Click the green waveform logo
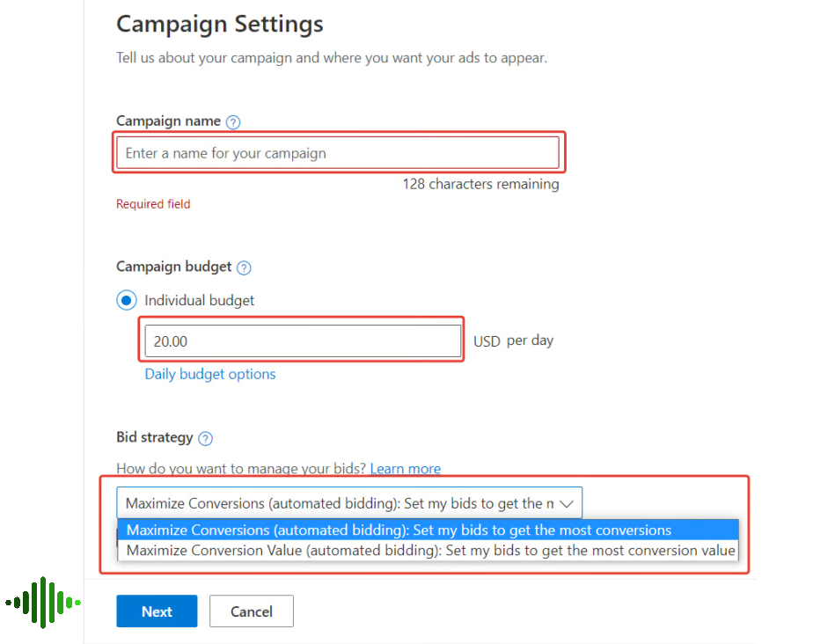813x644 pixels. pos(42,603)
